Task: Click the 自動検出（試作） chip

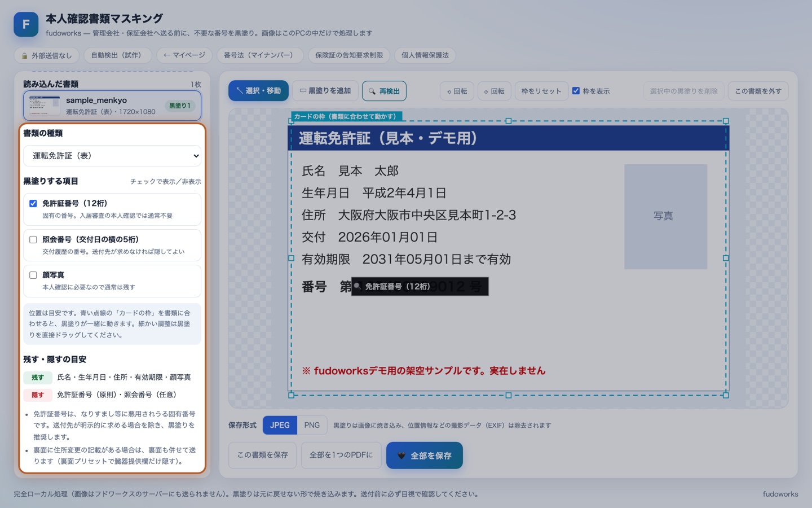Action: pyautogui.click(x=118, y=55)
